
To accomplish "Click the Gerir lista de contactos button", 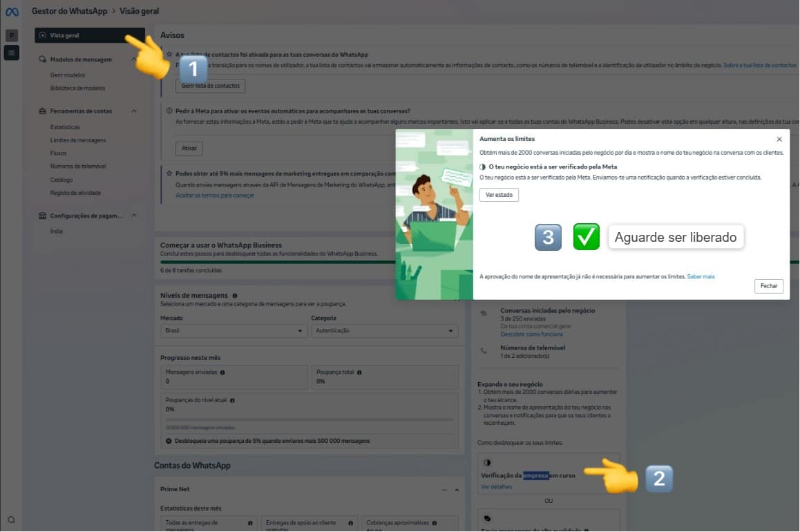I will pos(210,86).
